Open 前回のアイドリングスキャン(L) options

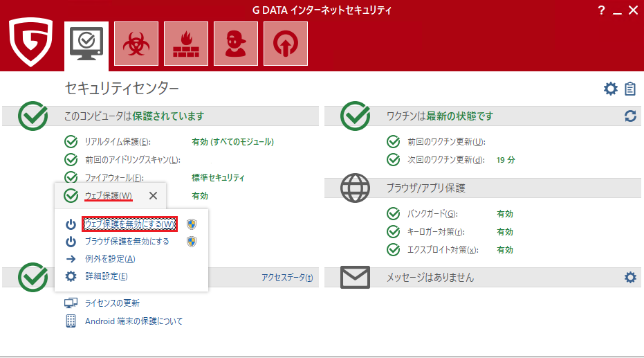[x=132, y=160]
